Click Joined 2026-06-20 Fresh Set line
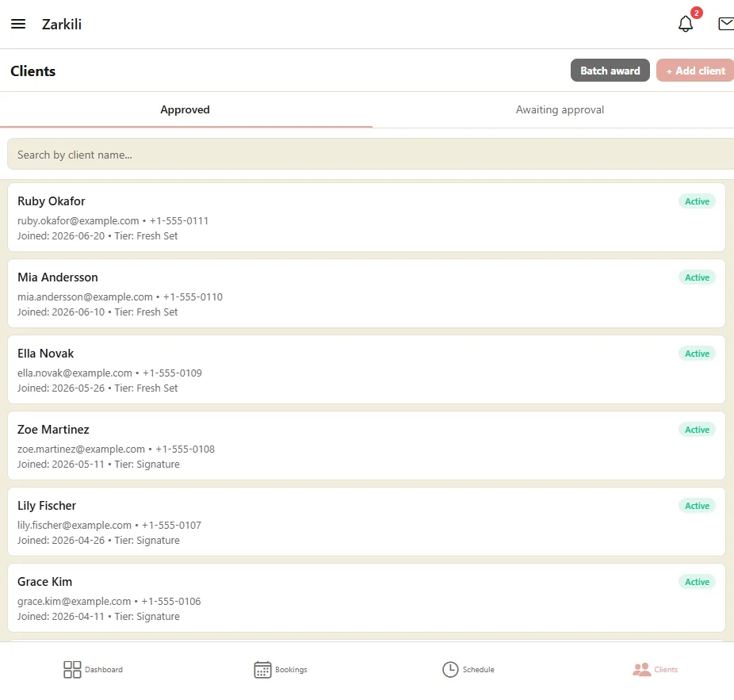 tap(97, 236)
